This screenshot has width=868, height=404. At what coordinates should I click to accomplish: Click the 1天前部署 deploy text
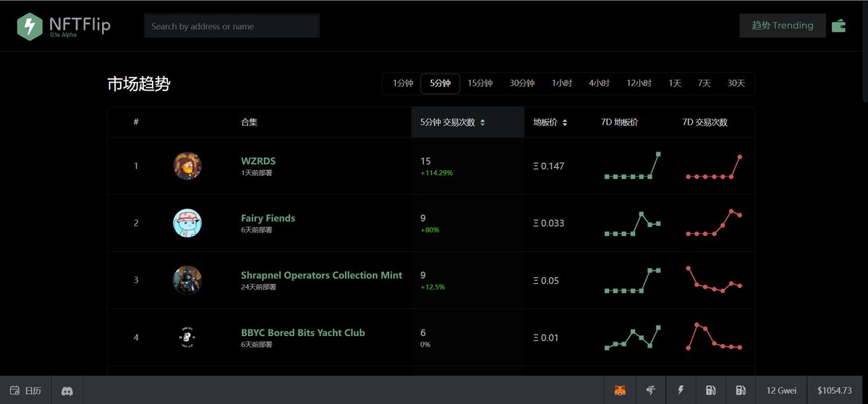[257, 173]
